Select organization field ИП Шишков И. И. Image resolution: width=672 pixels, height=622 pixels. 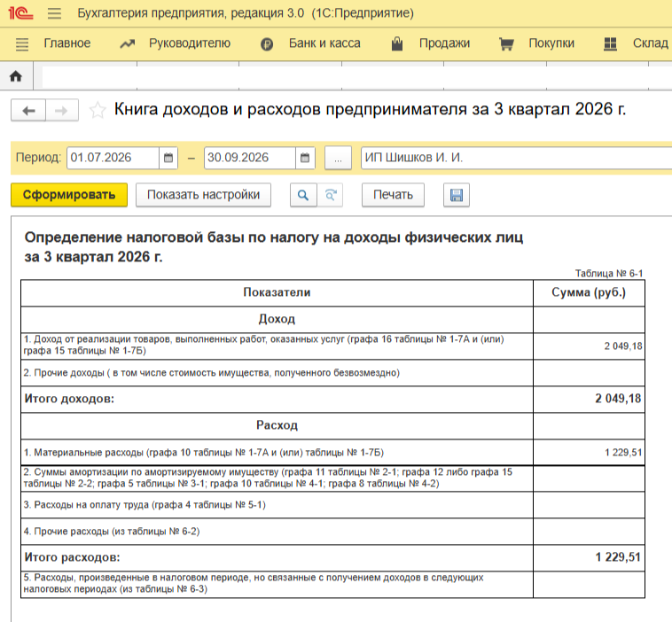coord(516,158)
